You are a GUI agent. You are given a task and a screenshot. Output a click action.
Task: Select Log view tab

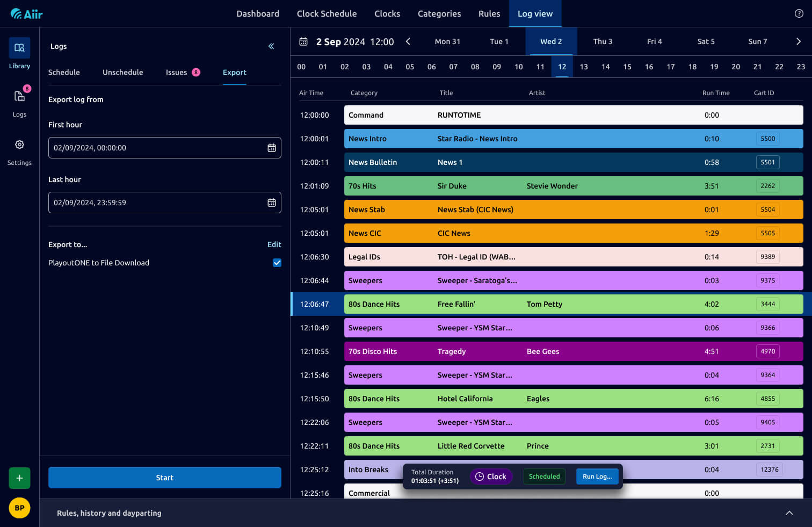click(535, 13)
